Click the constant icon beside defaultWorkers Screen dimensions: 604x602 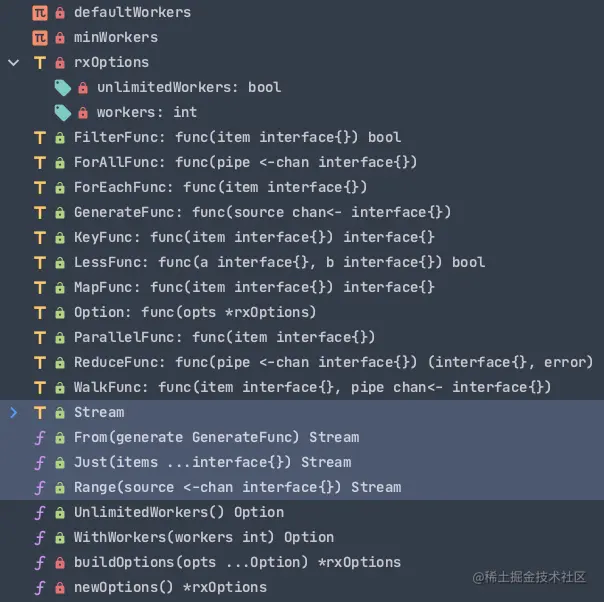[x=40, y=12]
